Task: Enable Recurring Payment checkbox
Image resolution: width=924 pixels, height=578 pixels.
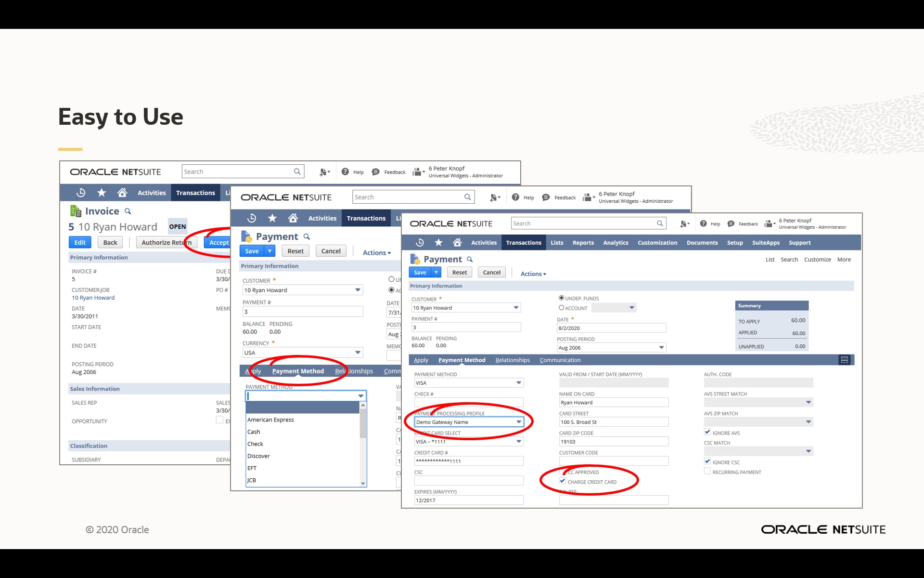Action: tap(707, 472)
